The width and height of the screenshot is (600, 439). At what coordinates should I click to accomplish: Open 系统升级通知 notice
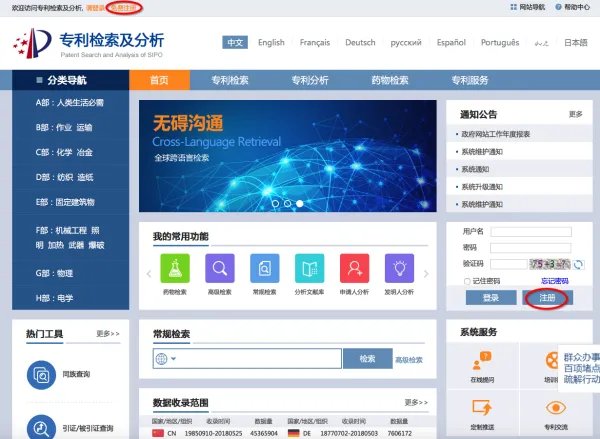pyautogui.click(x=482, y=187)
